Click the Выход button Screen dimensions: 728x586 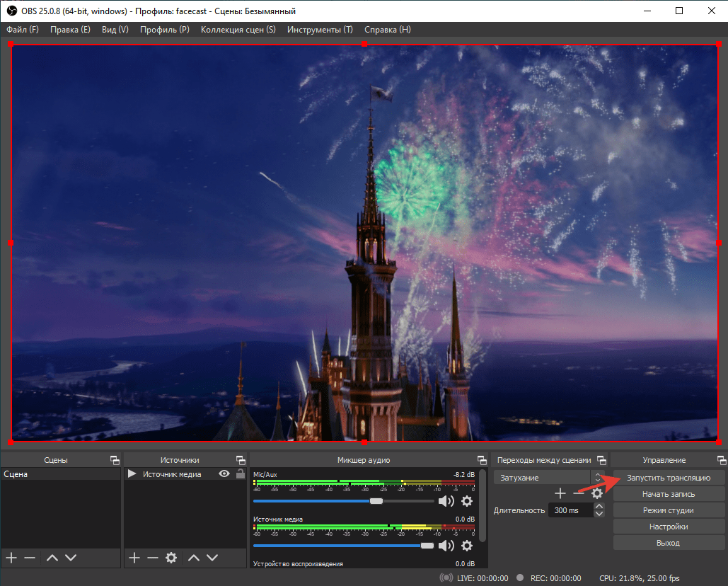point(669,543)
